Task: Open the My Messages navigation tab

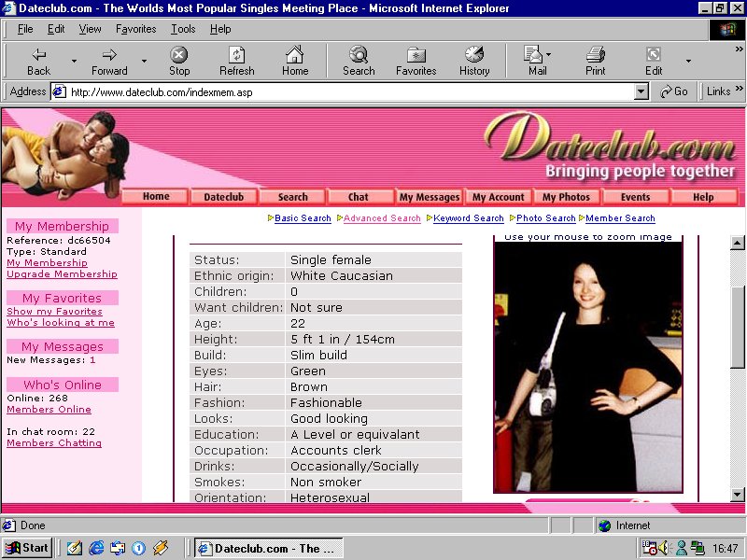Action: (430, 197)
